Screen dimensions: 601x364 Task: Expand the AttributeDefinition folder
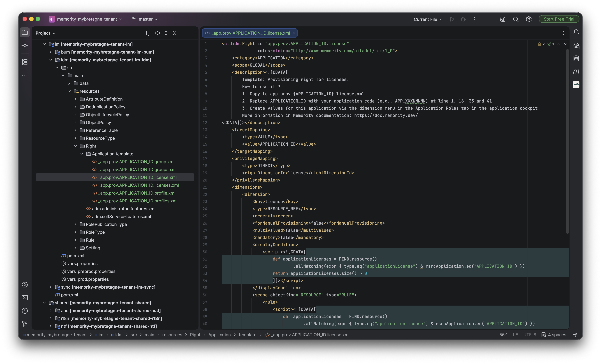75,99
